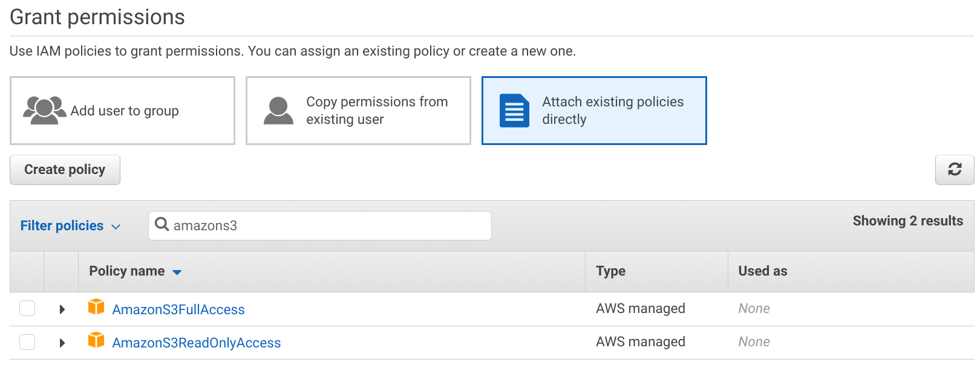This screenshot has height=368, width=980.
Task: Expand the AmazonS3ReadOnlyAccess row details
Action: pos(62,343)
